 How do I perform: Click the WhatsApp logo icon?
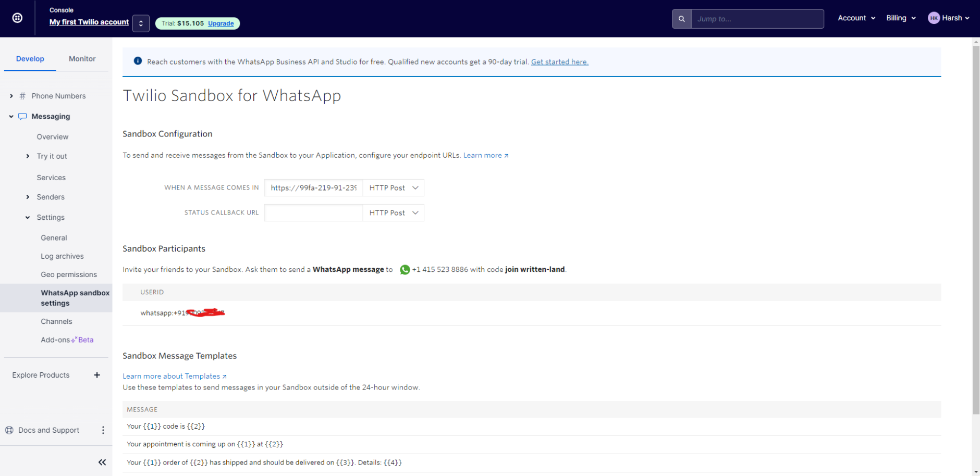(x=405, y=270)
